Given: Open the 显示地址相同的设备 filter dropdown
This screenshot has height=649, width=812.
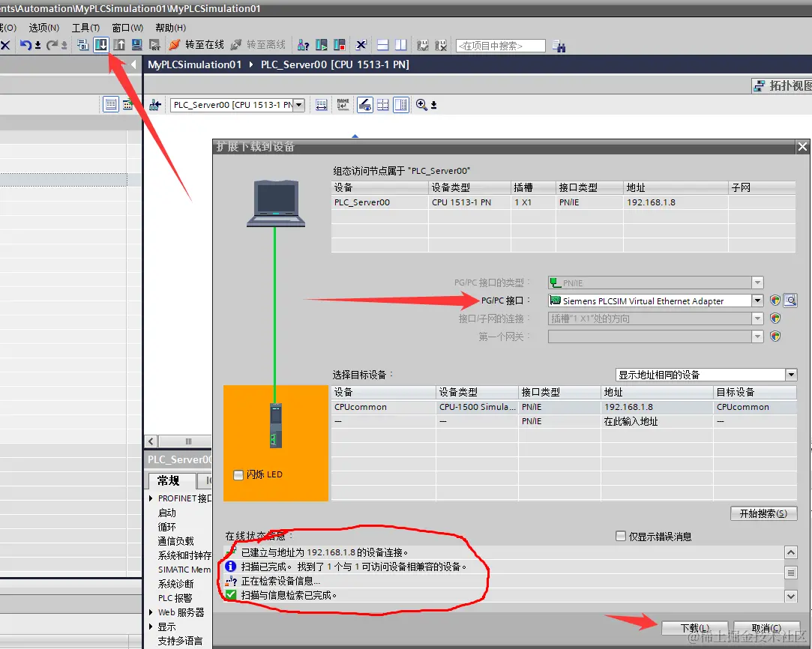Looking at the screenshot, I should (791, 375).
